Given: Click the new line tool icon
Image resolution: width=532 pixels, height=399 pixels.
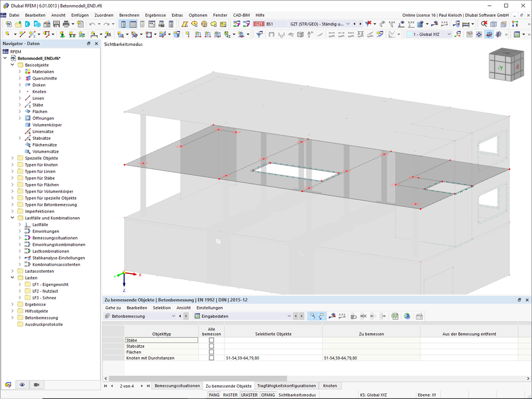Looking at the screenshot, I should (x=22, y=34).
